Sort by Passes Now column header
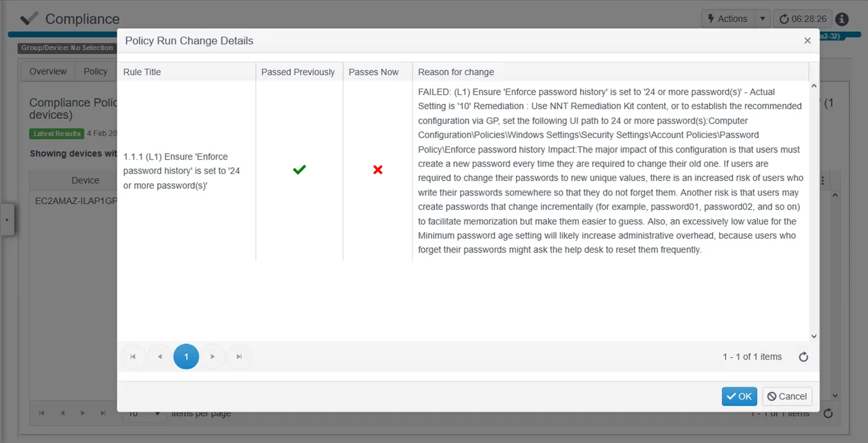The image size is (868, 443). pyautogui.click(x=377, y=72)
